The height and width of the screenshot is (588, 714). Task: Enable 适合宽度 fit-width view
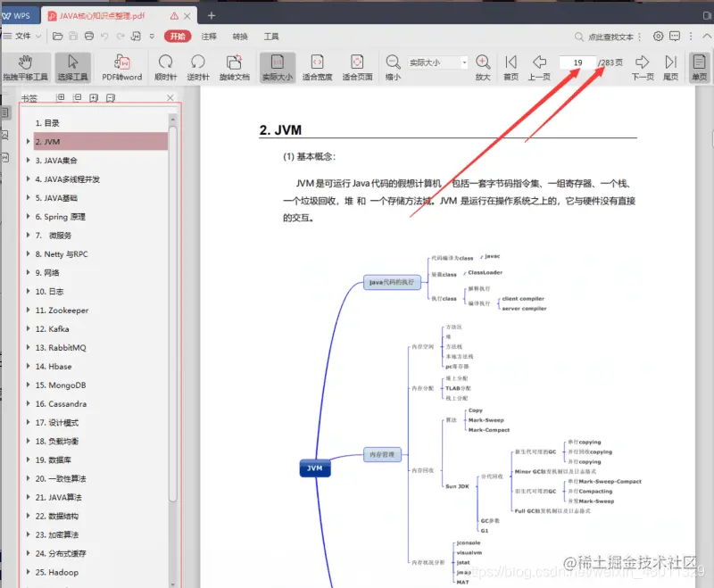[x=317, y=64]
